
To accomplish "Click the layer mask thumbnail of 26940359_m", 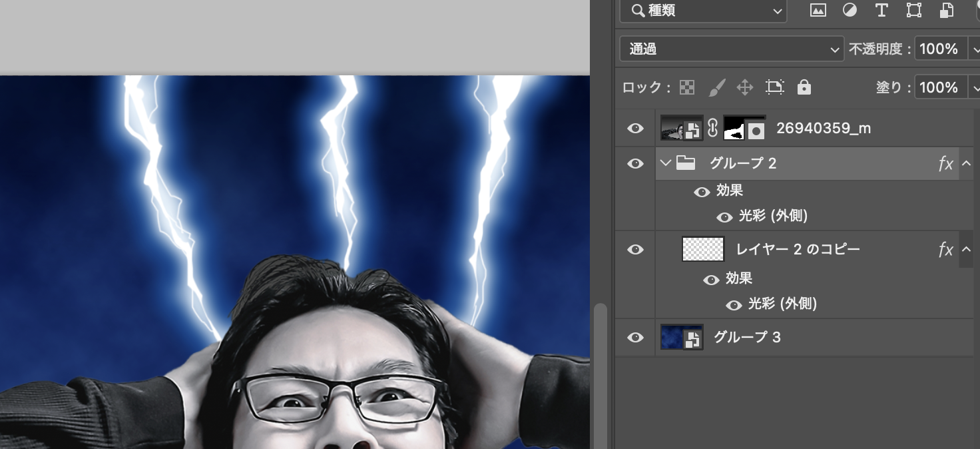I will [744, 128].
